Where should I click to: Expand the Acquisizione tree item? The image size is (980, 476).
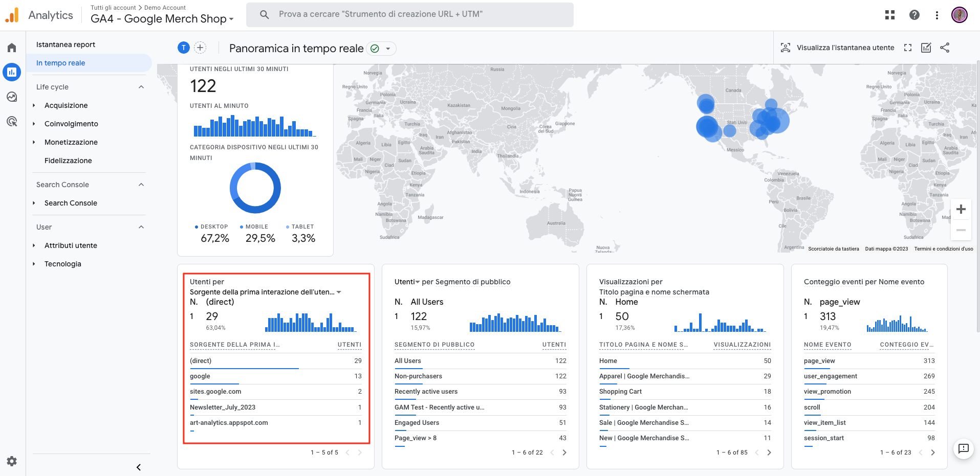pyautogui.click(x=34, y=105)
